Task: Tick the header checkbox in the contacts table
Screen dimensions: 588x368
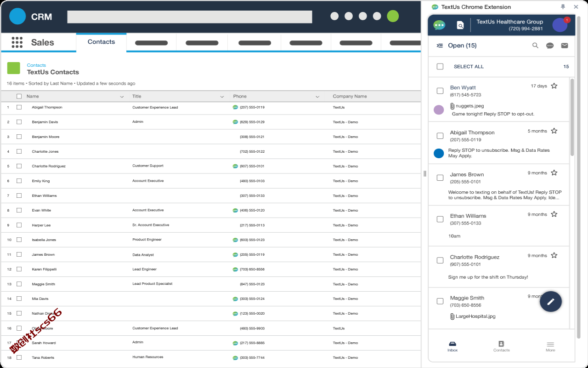Action: click(19, 96)
